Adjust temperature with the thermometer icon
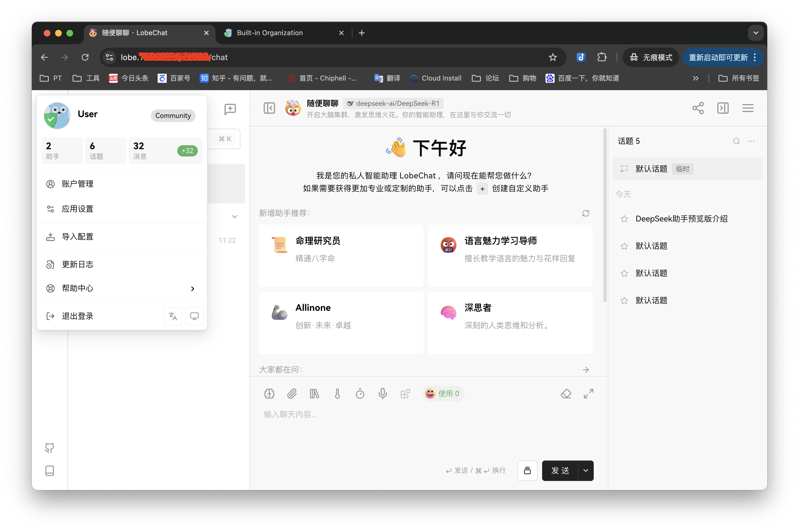This screenshot has width=799, height=532. click(x=337, y=394)
